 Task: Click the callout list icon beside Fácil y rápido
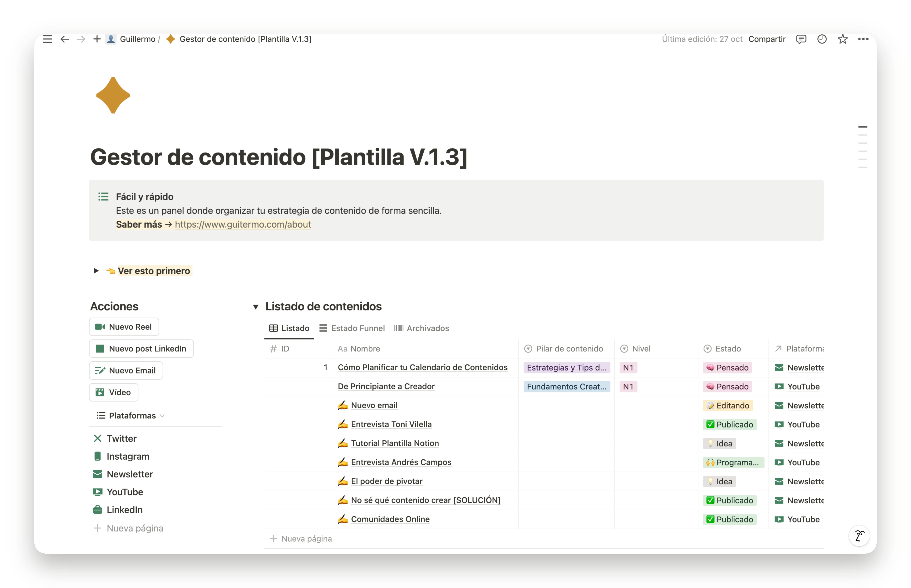point(103,197)
